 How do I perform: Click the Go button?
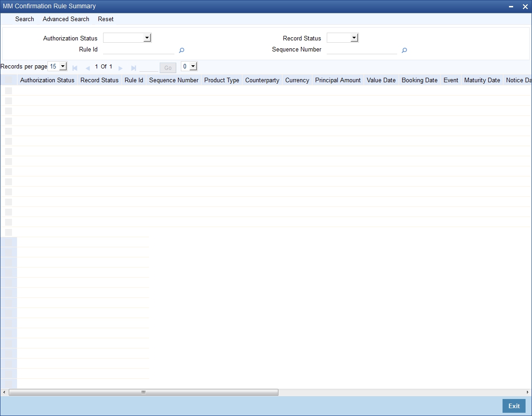click(168, 68)
